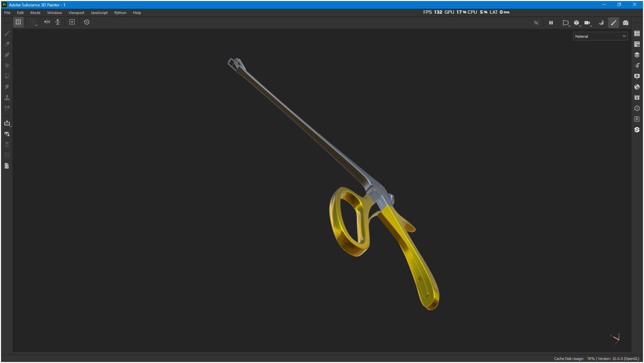Click the Version 10.0.0 (OpenGL) status
This screenshot has width=644, height=363.
click(x=619, y=359)
